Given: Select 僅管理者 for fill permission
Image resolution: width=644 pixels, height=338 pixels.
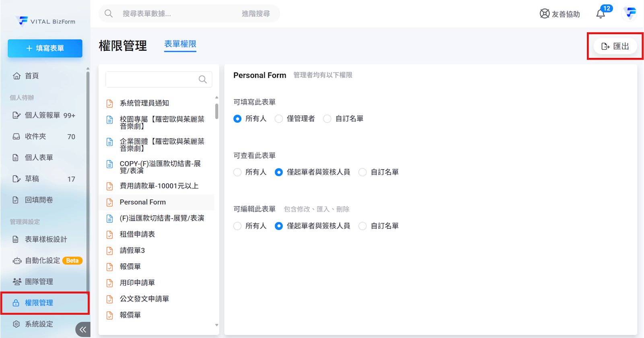Looking at the screenshot, I should pos(279,119).
